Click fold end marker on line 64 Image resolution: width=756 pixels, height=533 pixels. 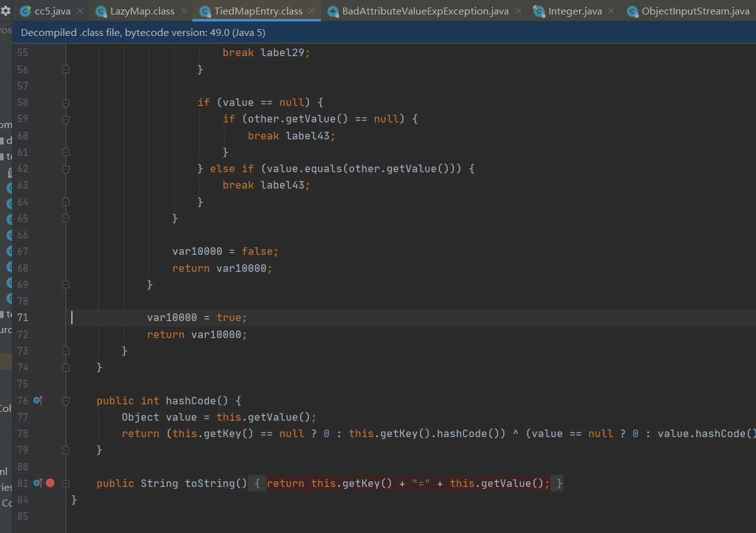66,202
